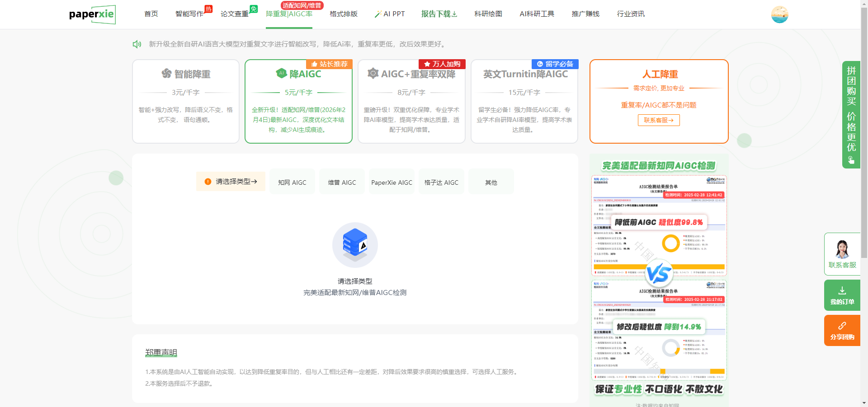Click the speaker announcement icon
Image resolution: width=868 pixels, height=407 pixels.
point(137,44)
